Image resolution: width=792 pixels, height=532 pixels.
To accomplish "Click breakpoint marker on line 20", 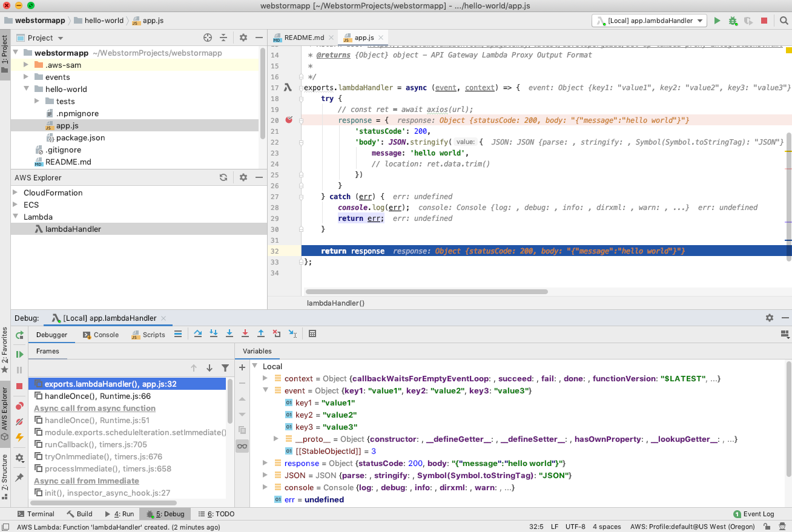I will click(x=289, y=120).
